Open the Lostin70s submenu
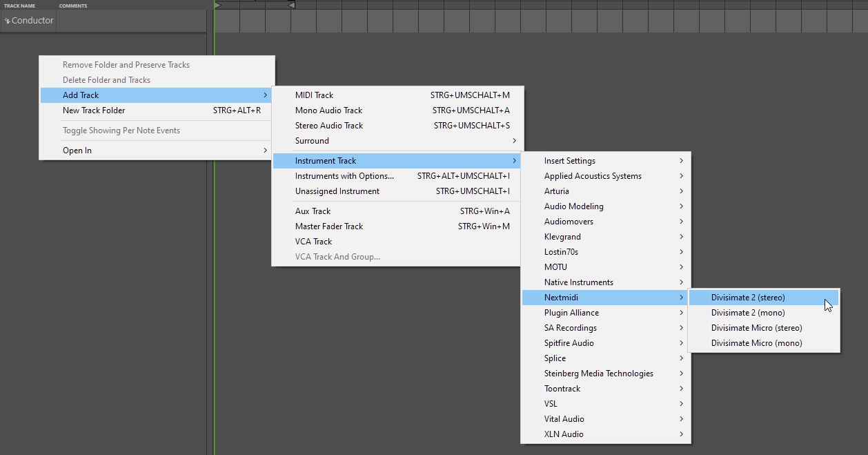868x455 pixels. 606,252
